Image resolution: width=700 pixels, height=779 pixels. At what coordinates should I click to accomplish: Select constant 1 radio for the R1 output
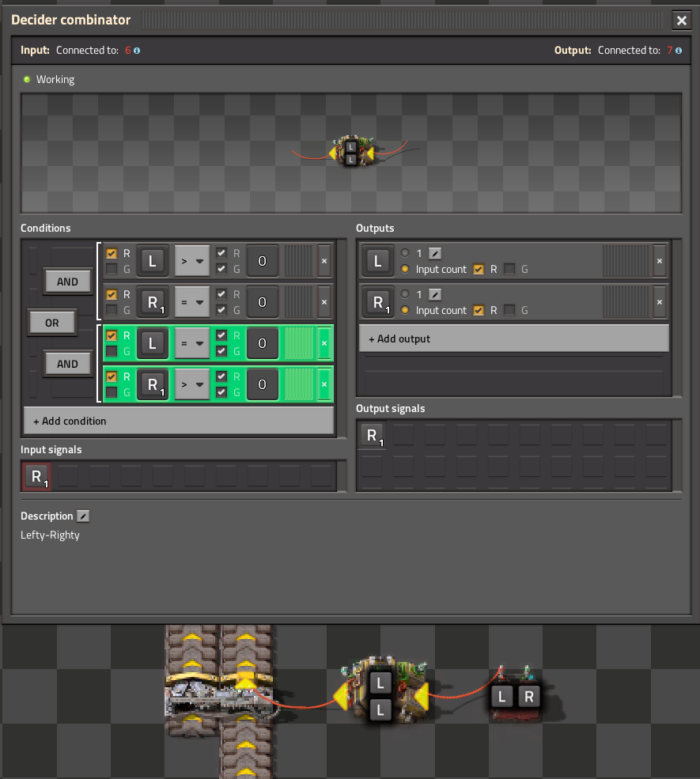click(x=405, y=294)
